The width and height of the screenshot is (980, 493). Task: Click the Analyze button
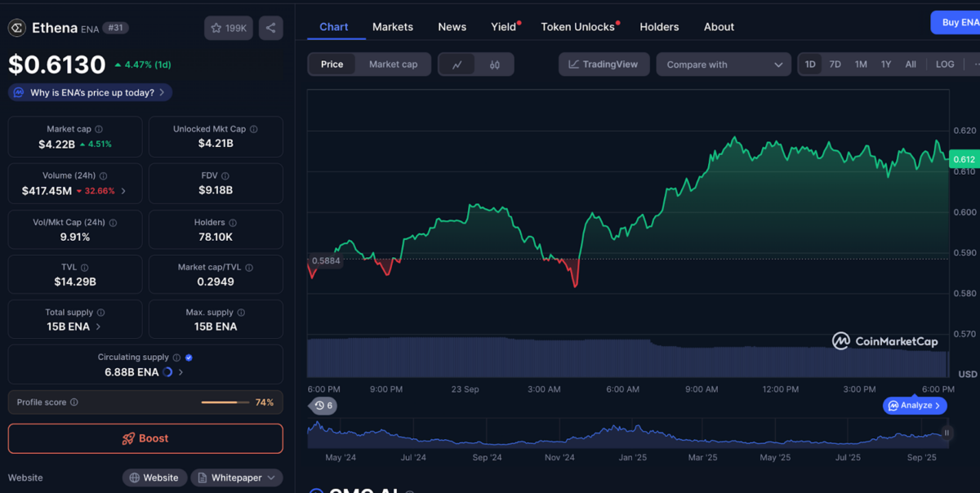pyautogui.click(x=915, y=406)
